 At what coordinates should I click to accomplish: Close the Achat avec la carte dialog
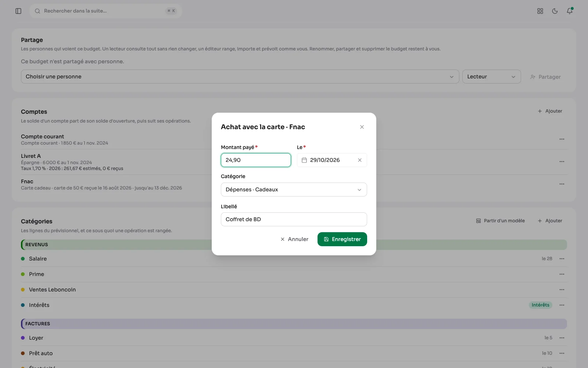362,127
